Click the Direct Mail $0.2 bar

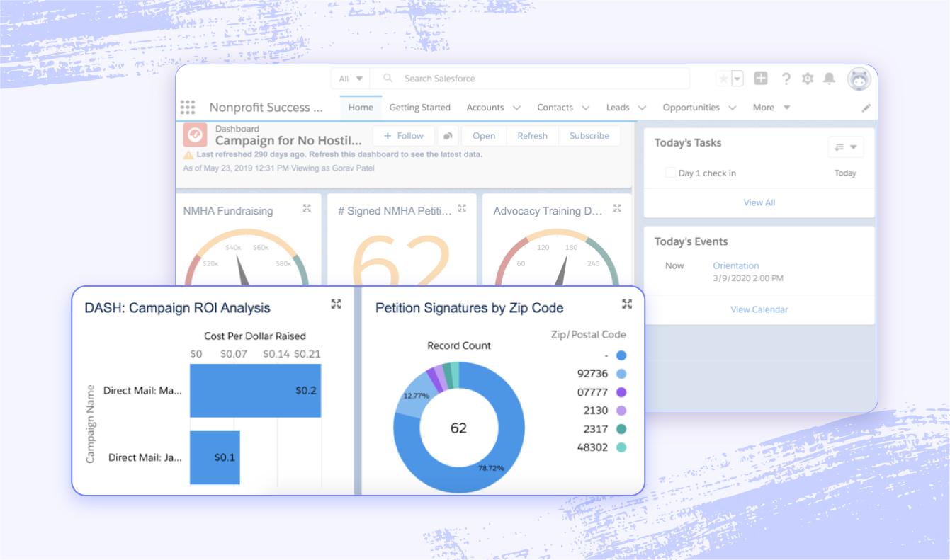(x=256, y=390)
